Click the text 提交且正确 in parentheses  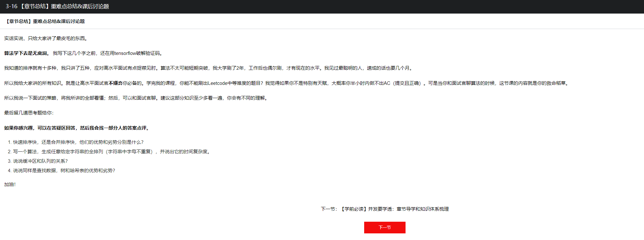407,83
